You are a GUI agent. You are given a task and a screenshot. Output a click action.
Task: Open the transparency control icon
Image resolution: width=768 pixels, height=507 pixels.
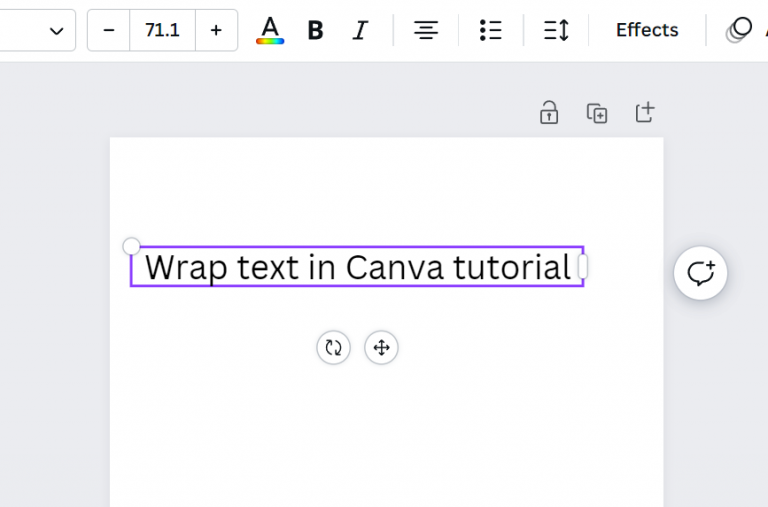(x=739, y=30)
